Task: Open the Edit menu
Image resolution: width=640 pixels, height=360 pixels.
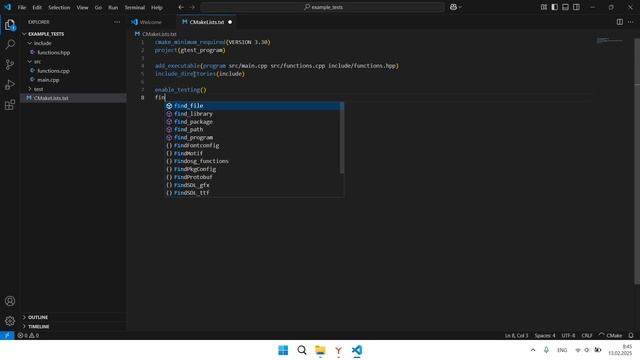Action: [37, 7]
